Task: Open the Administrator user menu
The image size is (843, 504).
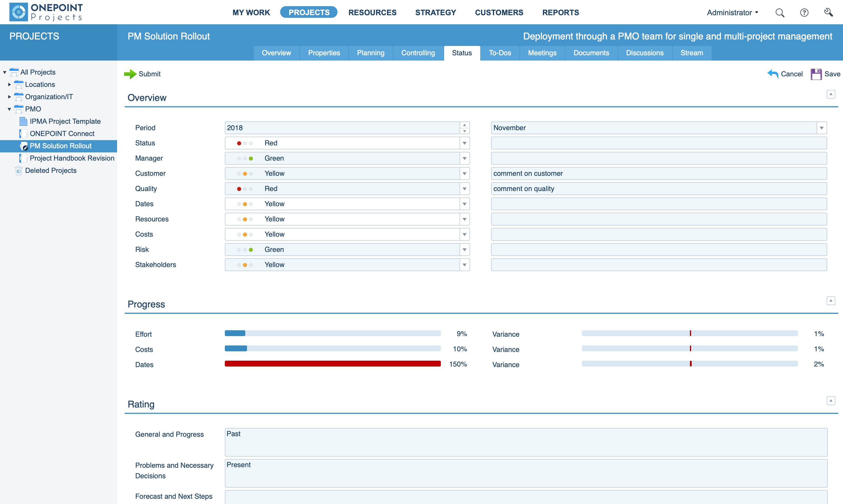Action: [732, 13]
